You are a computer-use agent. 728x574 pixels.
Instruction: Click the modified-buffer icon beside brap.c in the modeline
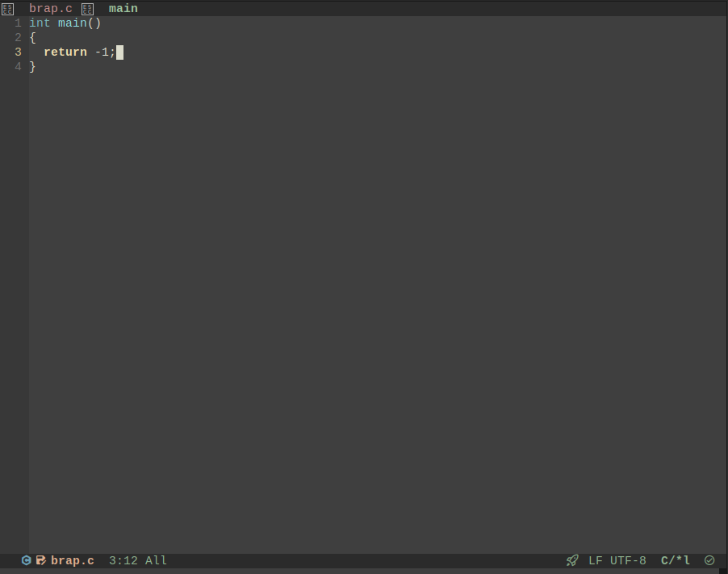(x=41, y=560)
